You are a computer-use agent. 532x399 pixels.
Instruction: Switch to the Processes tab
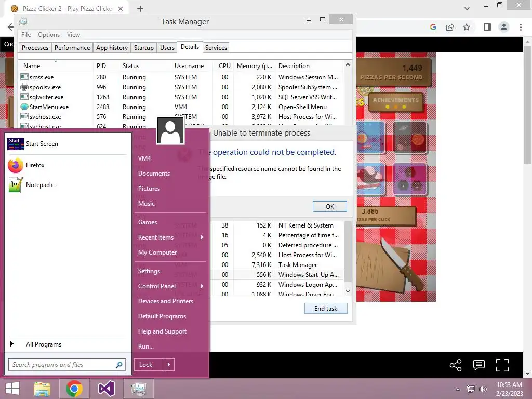click(x=35, y=47)
